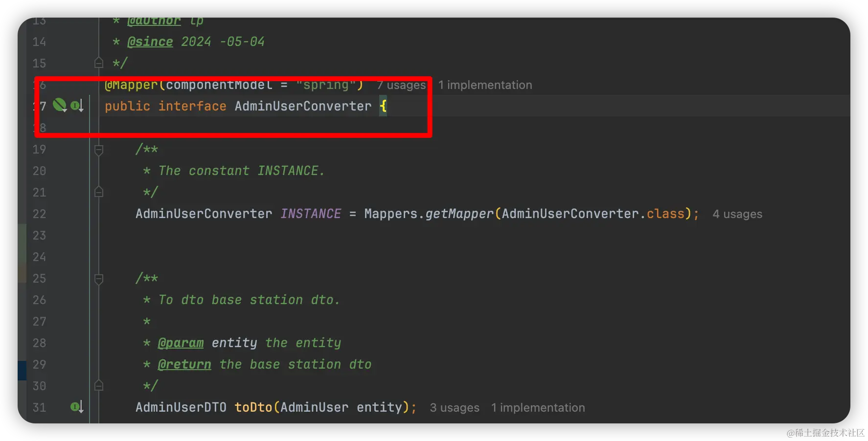Click the @param Javadoc tag
This screenshot has height=441, width=868.
click(x=181, y=343)
